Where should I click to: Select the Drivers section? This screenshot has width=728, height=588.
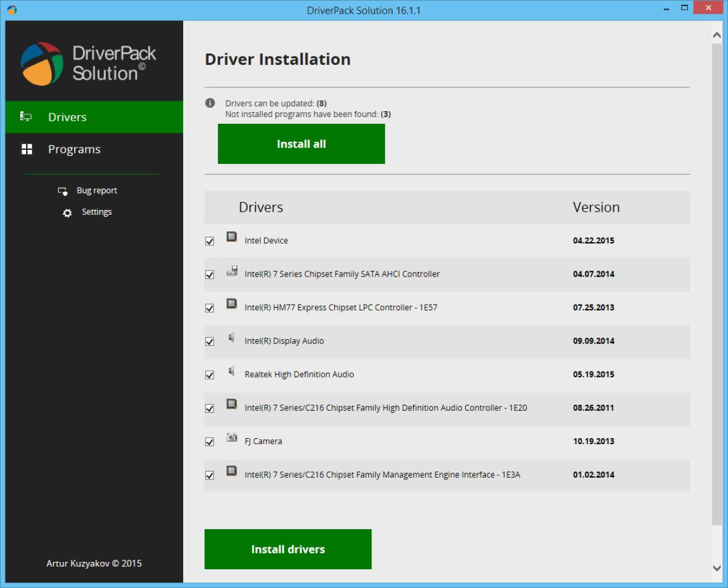(67, 117)
